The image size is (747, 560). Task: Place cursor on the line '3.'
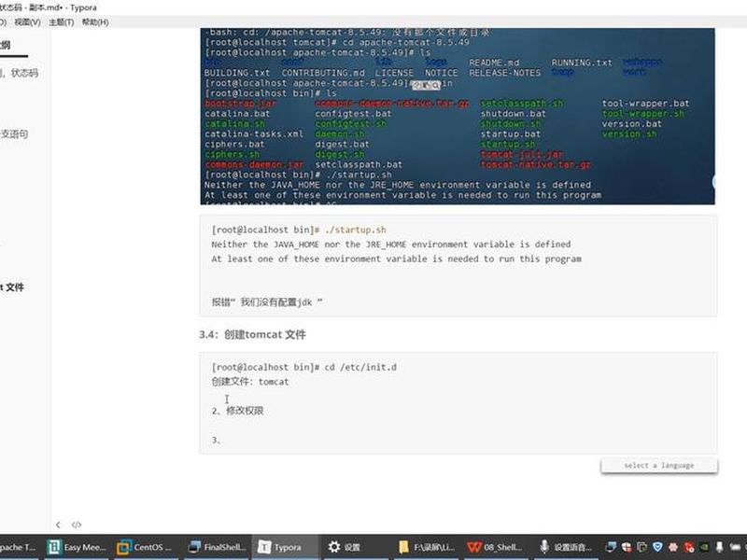point(217,440)
